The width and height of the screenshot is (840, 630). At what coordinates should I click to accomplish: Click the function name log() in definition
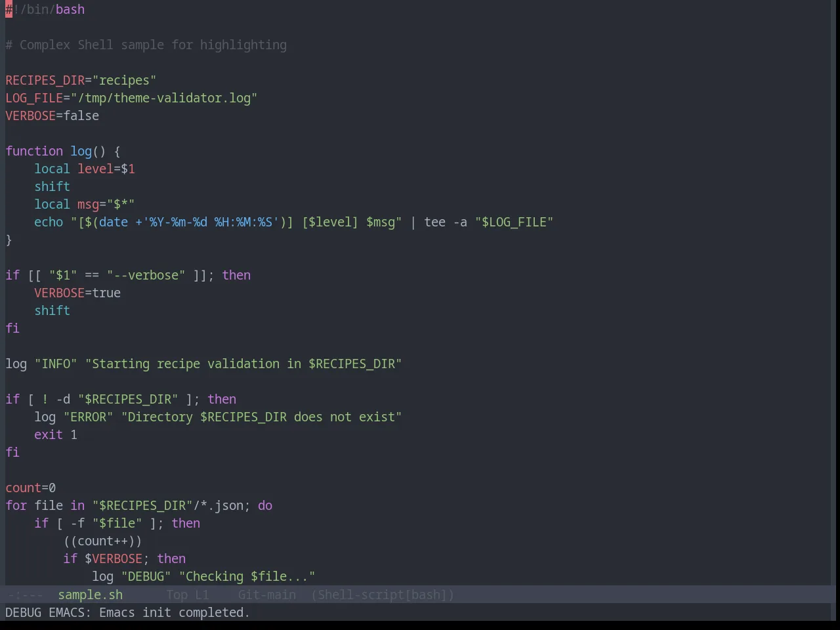[x=88, y=151]
